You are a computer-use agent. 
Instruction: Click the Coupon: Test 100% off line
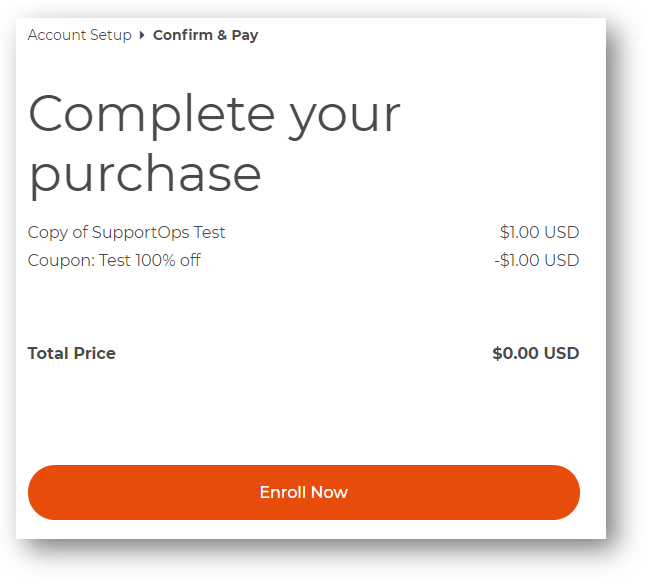(x=114, y=260)
